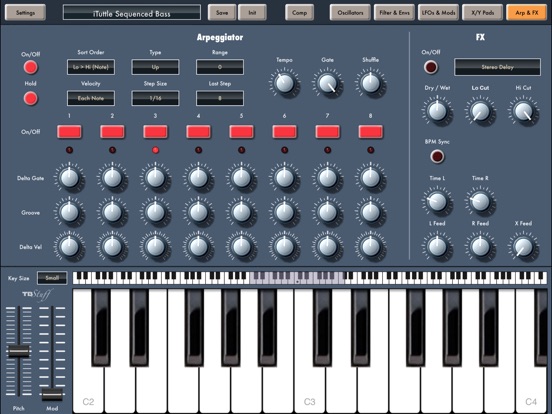
Task: Toggle step 7 On/Off button
Action: 327,132
